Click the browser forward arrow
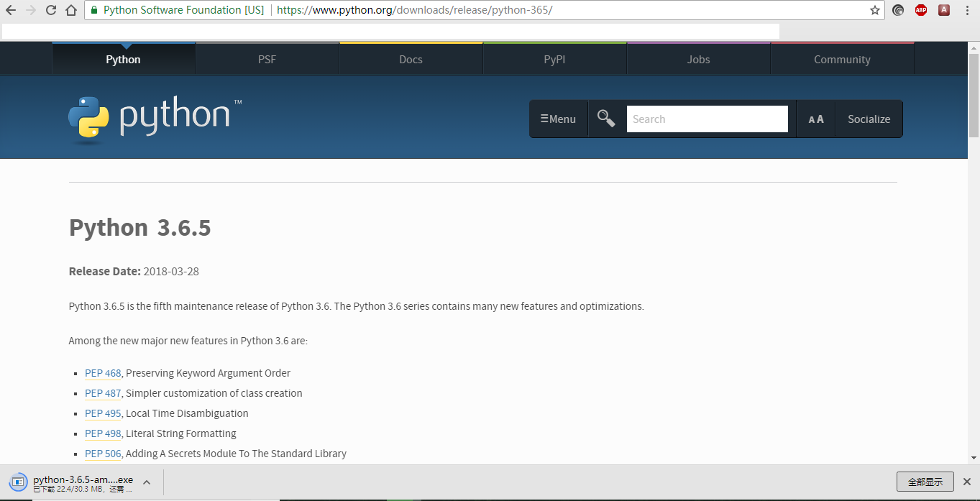Screen dimensions: 980x501 (x=30, y=10)
